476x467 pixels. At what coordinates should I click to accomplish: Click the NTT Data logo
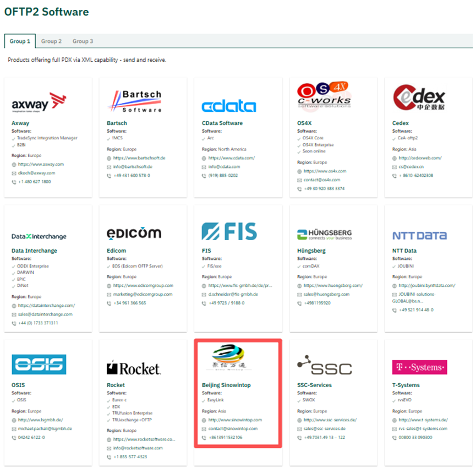click(419, 236)
